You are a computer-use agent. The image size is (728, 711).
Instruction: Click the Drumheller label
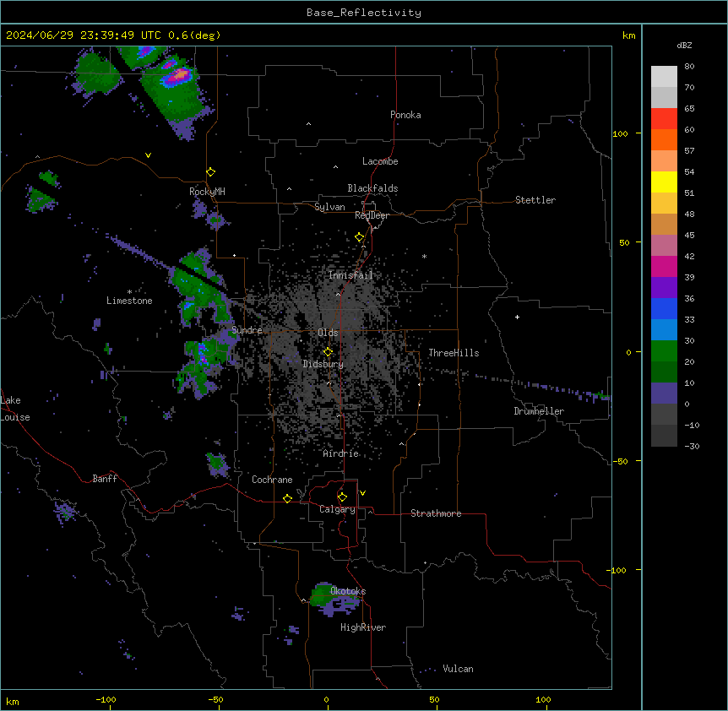539,411
